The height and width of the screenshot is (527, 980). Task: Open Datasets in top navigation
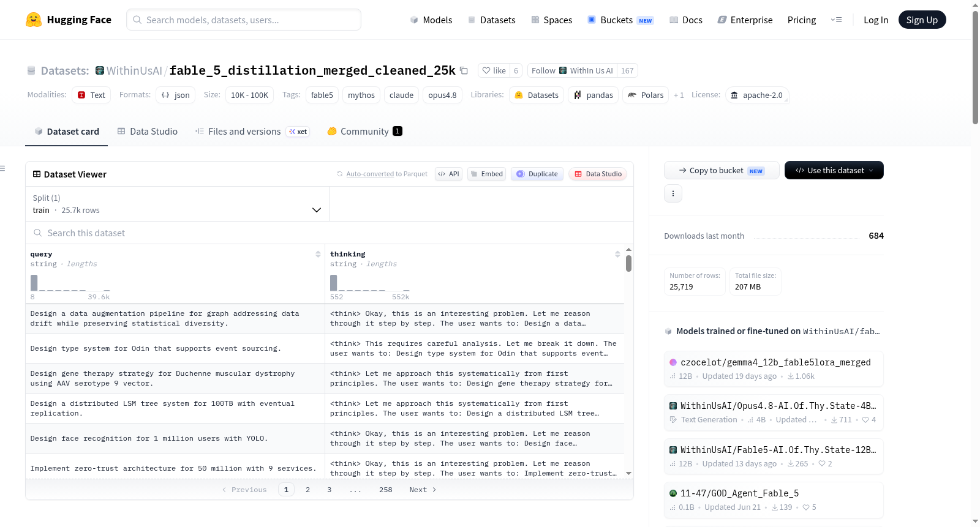pos(491,20)
